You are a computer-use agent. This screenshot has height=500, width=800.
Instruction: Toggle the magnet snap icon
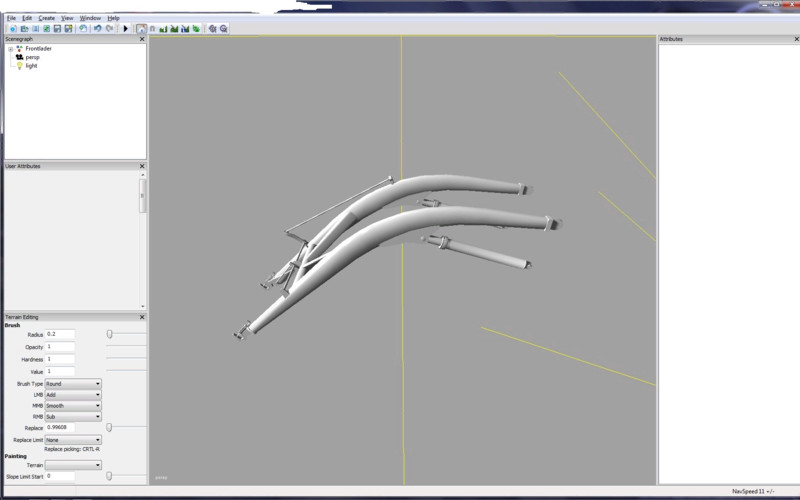click(x=151, y=29)
